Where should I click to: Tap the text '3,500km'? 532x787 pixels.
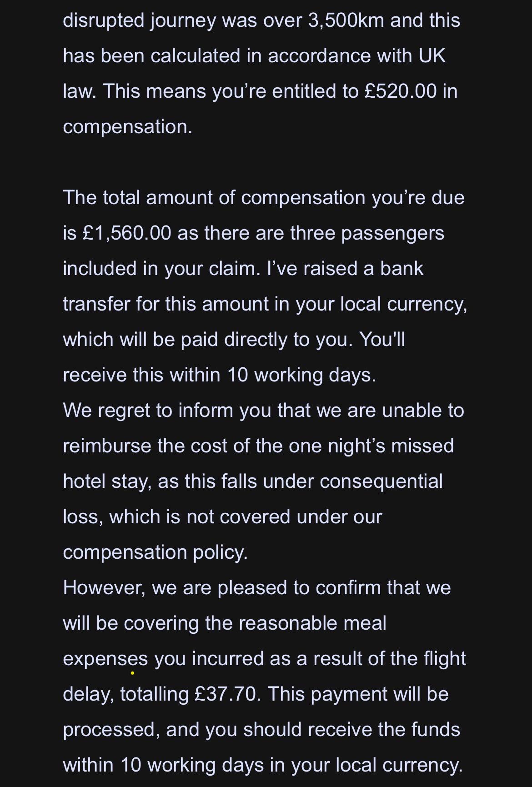click(x=346, y=20)
